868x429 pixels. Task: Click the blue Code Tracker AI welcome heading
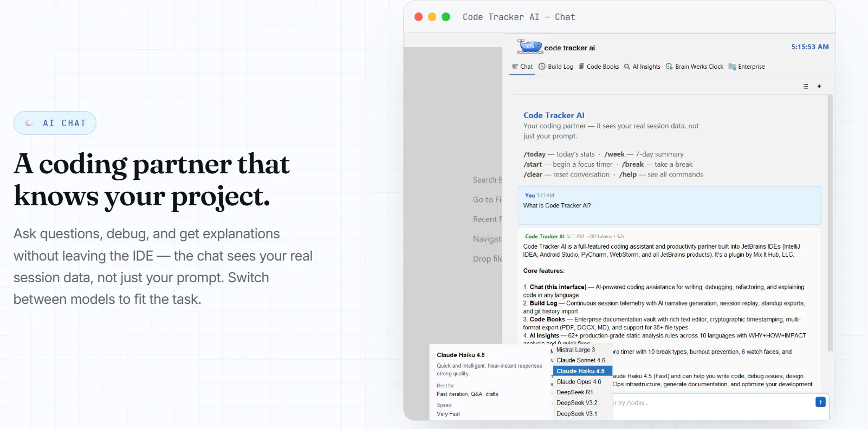click(x=554, y=115)
